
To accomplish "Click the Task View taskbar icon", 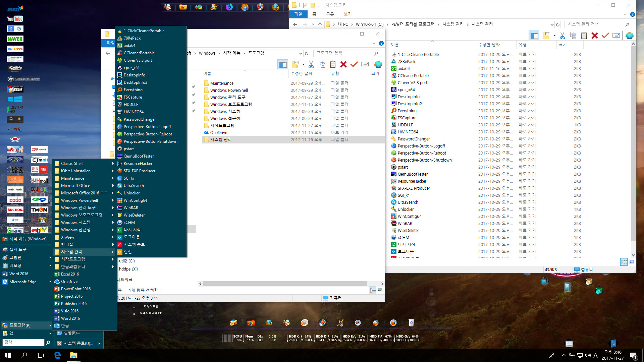I will click(40, 355).
